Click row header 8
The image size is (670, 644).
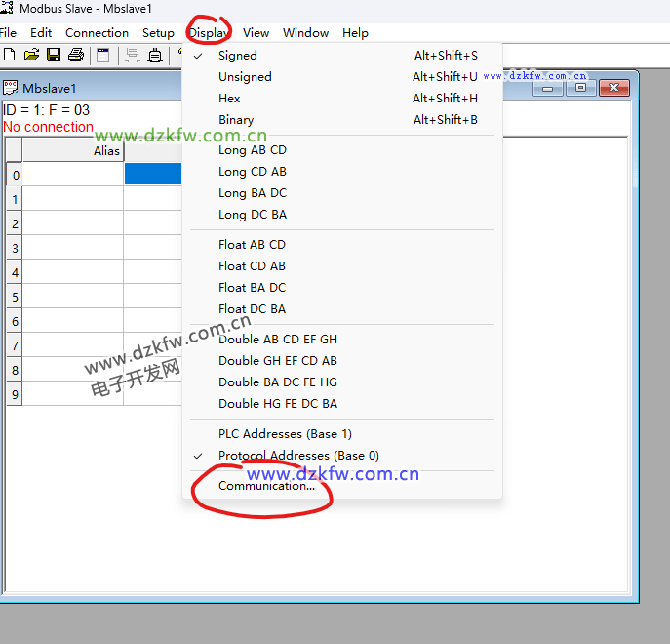click(15, 370)
